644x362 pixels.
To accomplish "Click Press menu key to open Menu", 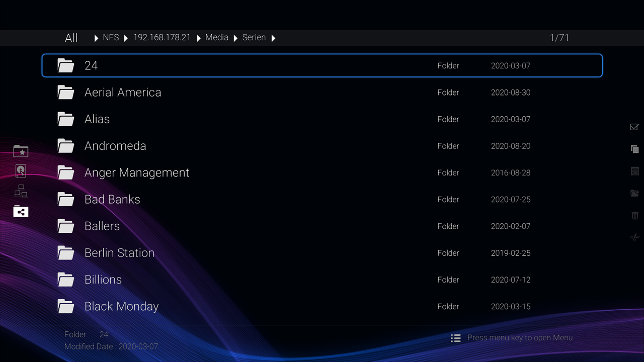I will [520, 338].
